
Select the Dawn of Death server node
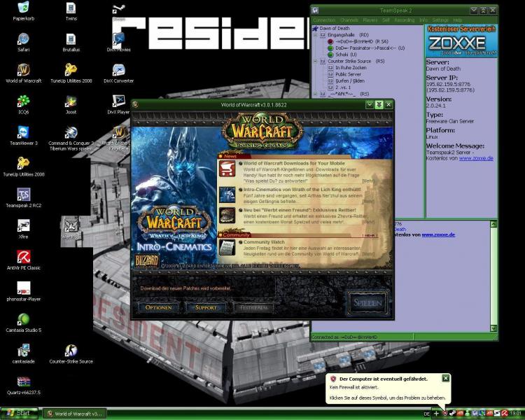[x=334, y=29]
